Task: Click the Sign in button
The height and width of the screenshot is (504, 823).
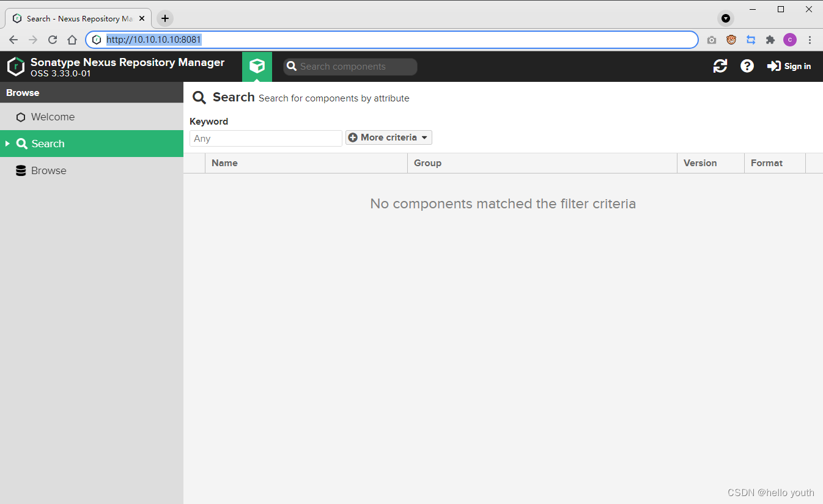Action: 789,66
